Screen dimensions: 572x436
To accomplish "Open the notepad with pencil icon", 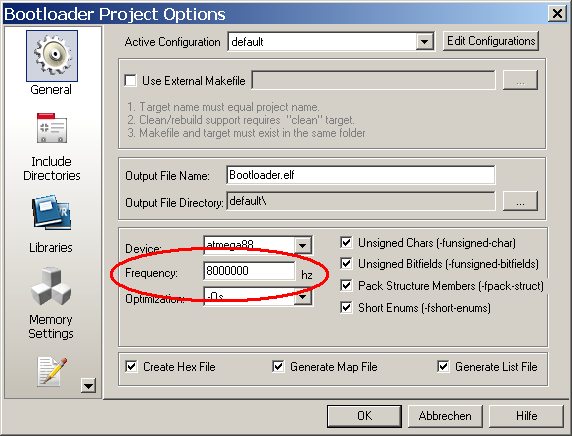I will (52, 371).
